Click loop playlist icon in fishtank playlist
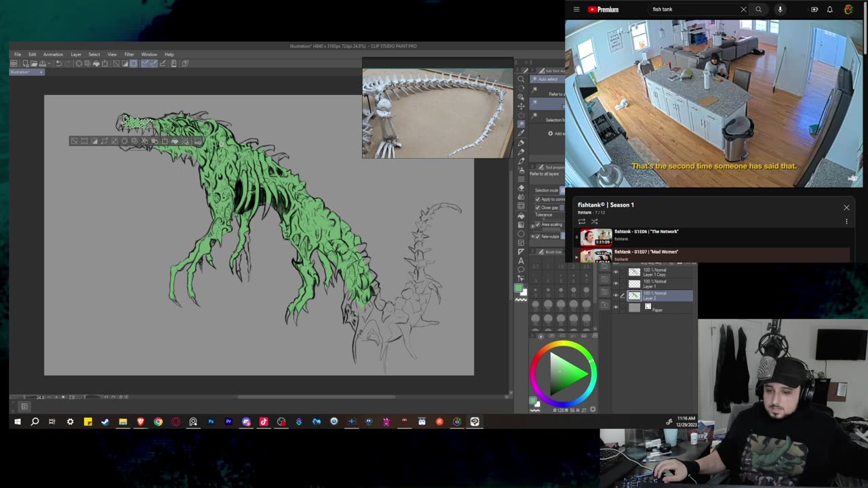 click(581, 222)
